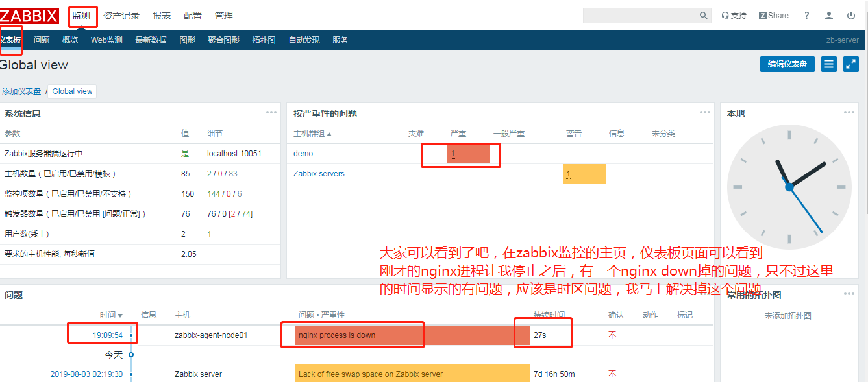
Task: Toggle fullscreen kiosk mode icon
Action: [x=850, y=64]
